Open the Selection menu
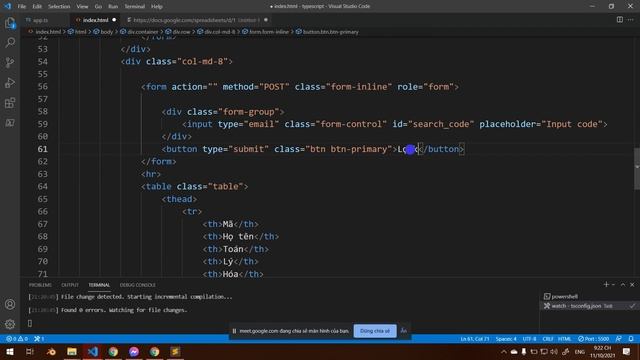This screenshot has height=360, width=640. 59,7
